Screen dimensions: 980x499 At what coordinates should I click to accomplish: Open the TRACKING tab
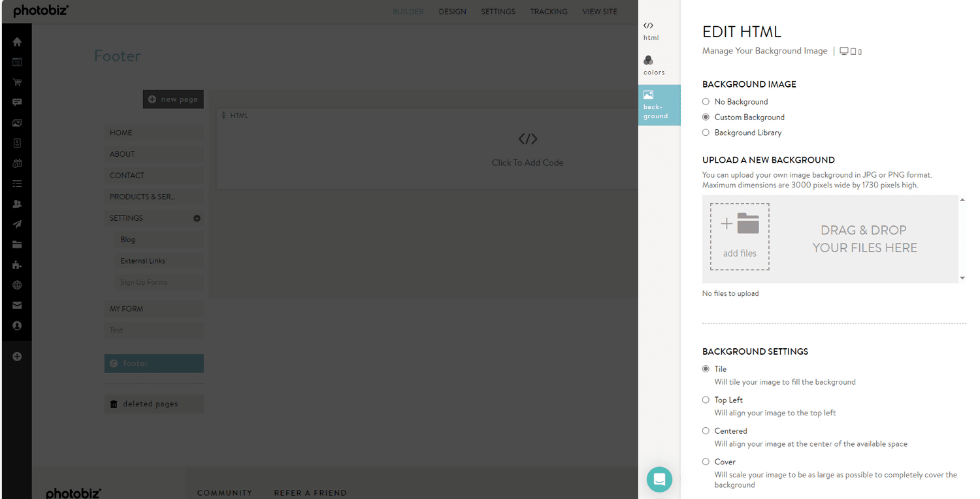click(548, 11)
